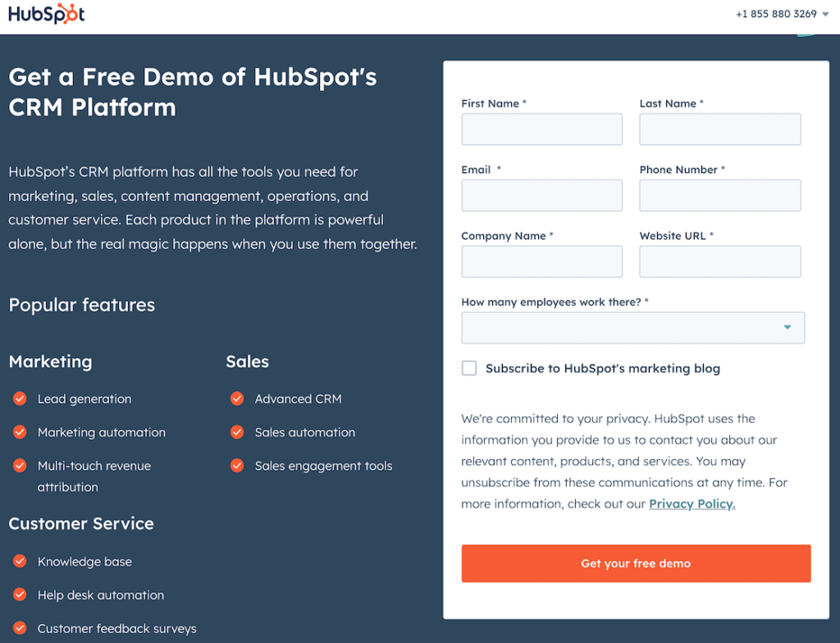The image size is (840, 643).
Task: Open the Privacy Policy link
Action: click(x=692, y=504)
